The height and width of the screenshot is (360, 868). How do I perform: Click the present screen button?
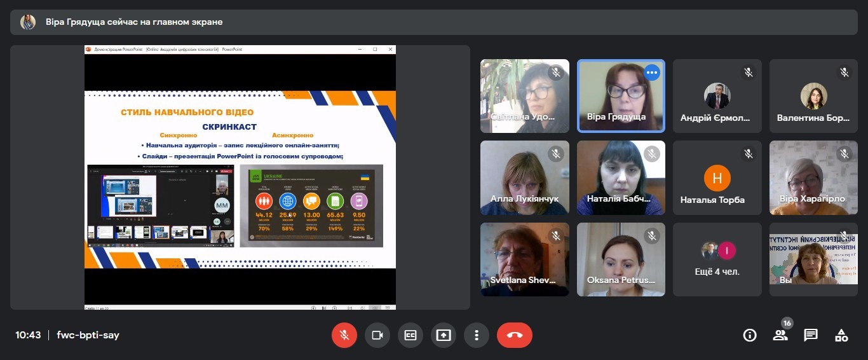(x=444, y=335)
